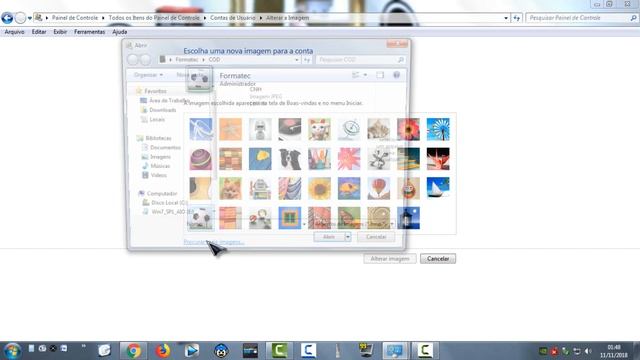The width and height of the screenshot is (640, 360).
Task: Focus Pesquisar COD search field
Action: (x=360, y=60)
